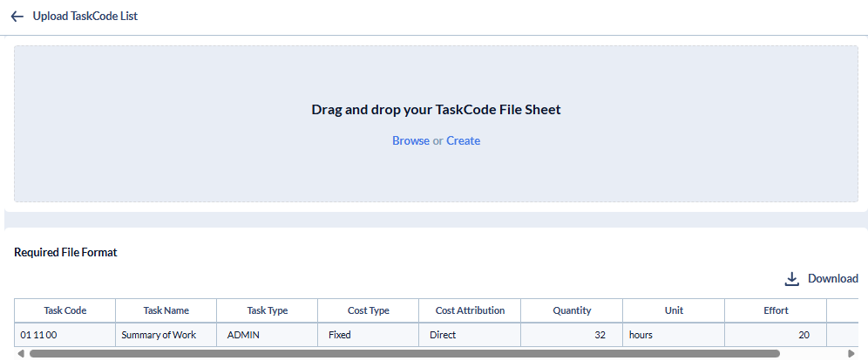Screen dimensions: 868x361
Task: Select the 'Summary of Work' cell
Action: click(x=159, y=335)
